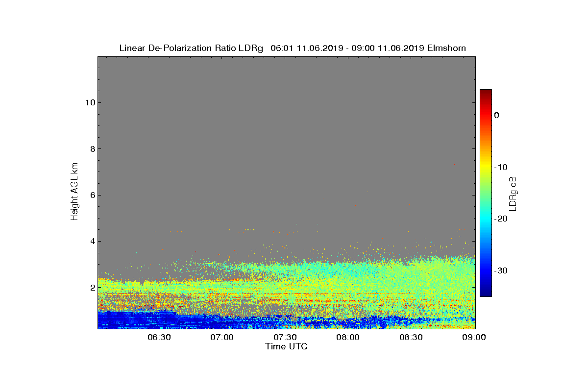Click the '07:30' time tick label
This screenshot has width=588, height=392.
pyautogui.click(x=285, y=338)
